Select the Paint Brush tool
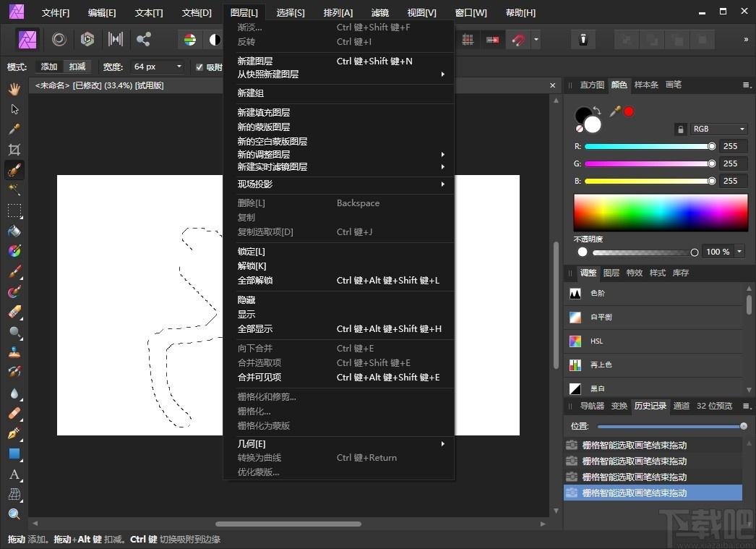Image resolution: width=756 pixels, height=549 pixels. click(x=14, y=271)
